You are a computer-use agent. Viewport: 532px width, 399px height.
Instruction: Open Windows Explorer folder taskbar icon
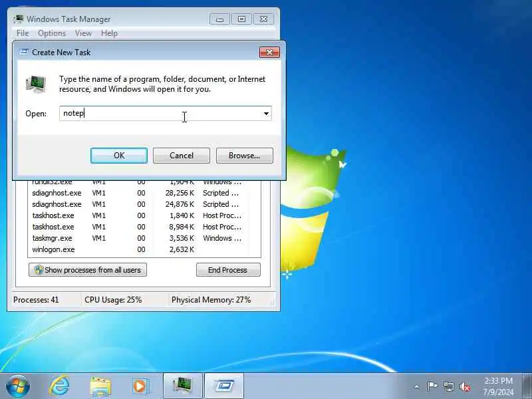click(100, 386)
